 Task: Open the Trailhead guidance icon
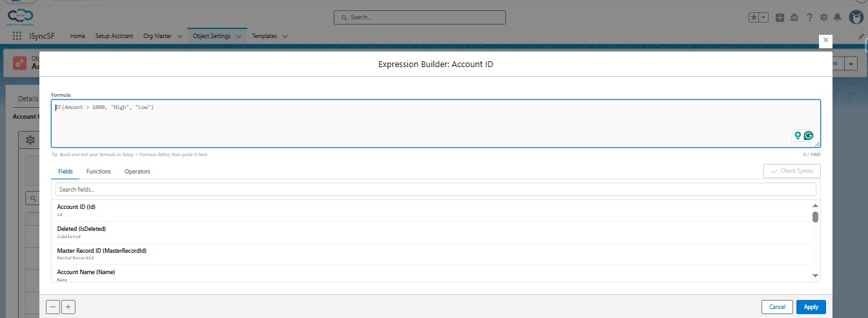coord(794,17)
